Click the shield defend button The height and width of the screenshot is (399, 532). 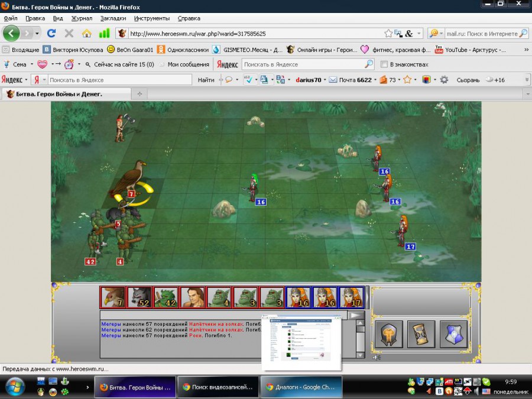[x=453, y=335]
